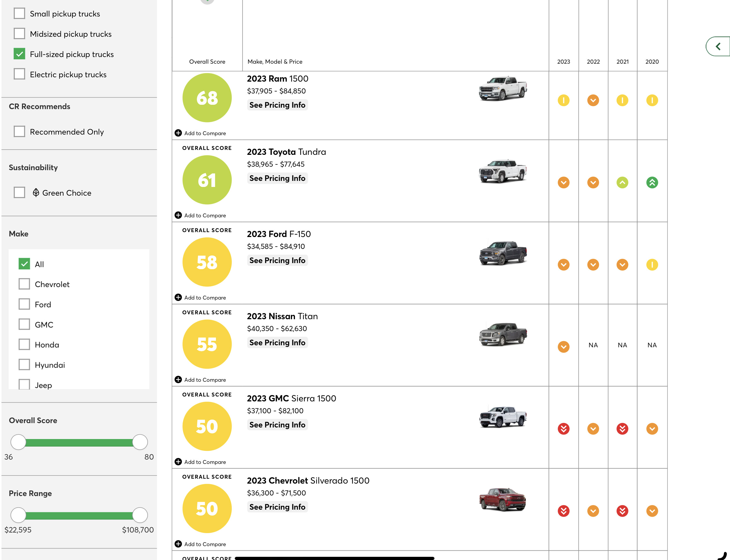Uncheck Full-sized pickup trucks filter
The image size is (730, 560).
coord(19,54)
